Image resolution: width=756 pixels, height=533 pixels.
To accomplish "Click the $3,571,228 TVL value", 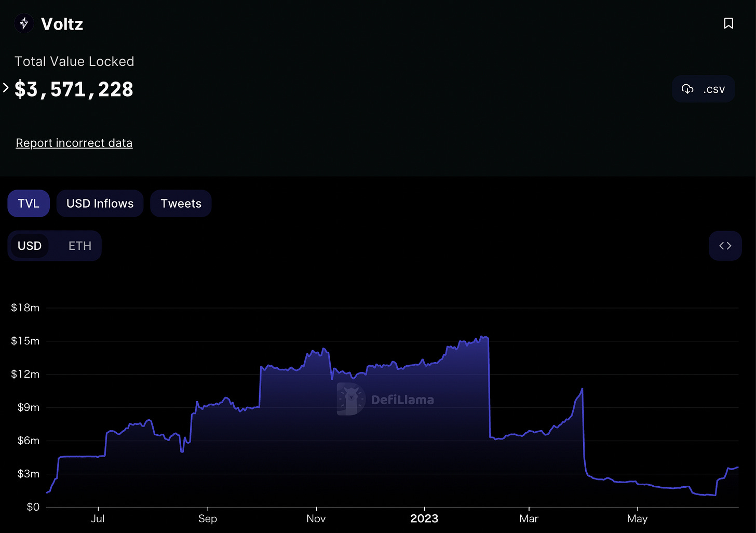I will click(74, 89).
